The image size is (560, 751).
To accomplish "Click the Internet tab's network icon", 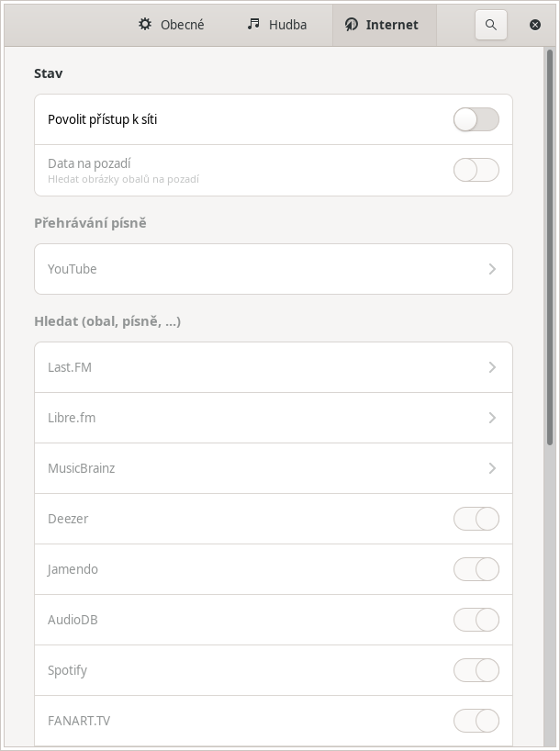I will pyautogui.click(x=351, y=25).
